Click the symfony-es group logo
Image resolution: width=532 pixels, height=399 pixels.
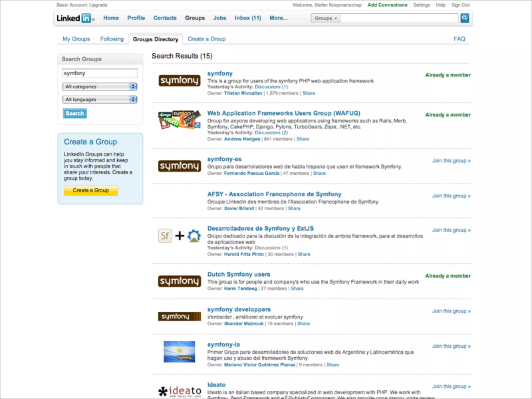pos(179,166)
